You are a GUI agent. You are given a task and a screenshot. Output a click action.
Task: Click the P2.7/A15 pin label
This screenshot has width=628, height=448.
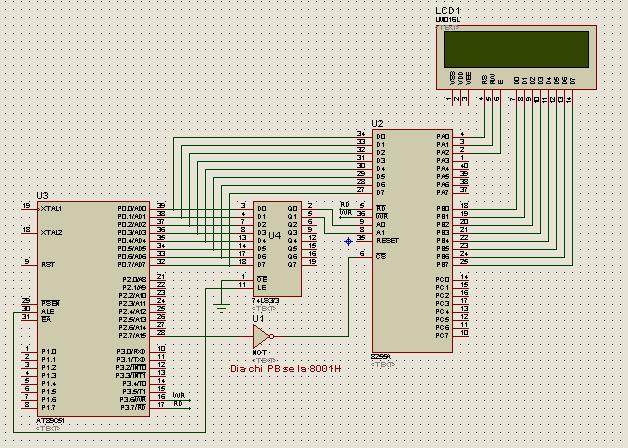[x=132, y=335]
